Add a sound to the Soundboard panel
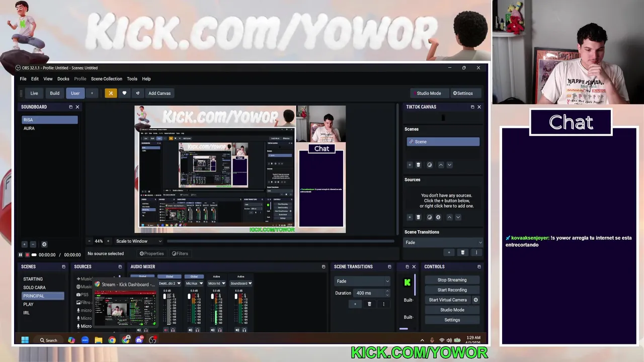The width and height of the screenshot is (644, 362). tap(24, 244)
